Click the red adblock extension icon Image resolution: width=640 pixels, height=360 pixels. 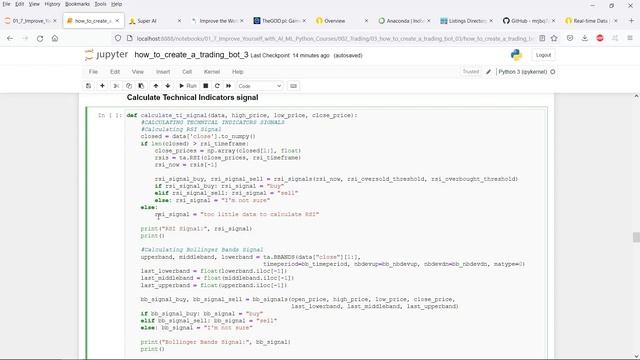pyautogui.click(x=600, y=38)
